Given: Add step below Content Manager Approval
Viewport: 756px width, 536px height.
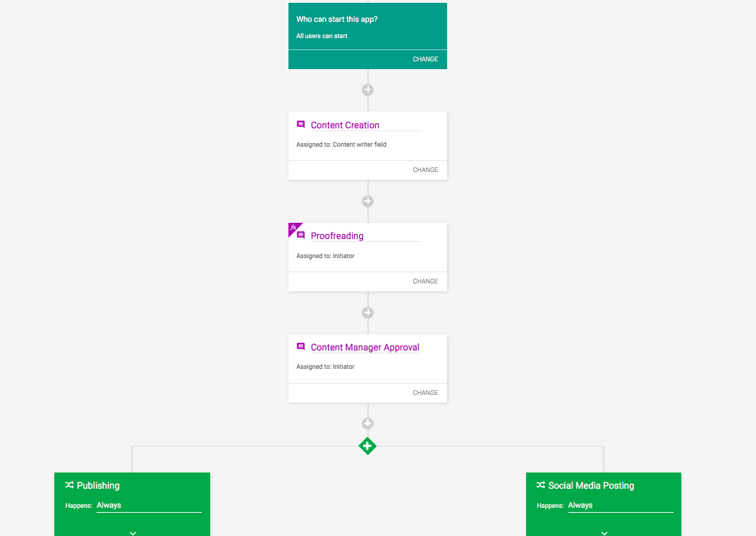Looking at the screenshot, I should pyautogui.click(x=367, y=423).
